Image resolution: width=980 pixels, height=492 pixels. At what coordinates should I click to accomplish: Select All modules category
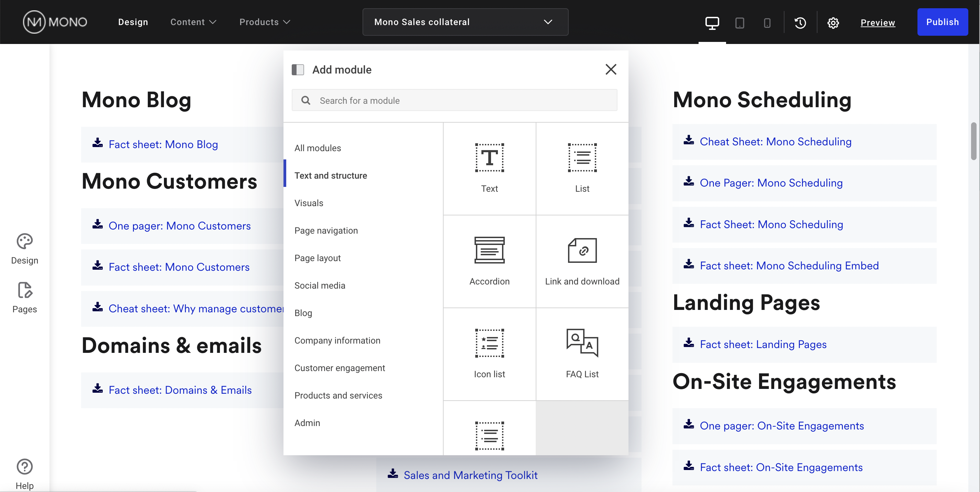pos(318,148)
